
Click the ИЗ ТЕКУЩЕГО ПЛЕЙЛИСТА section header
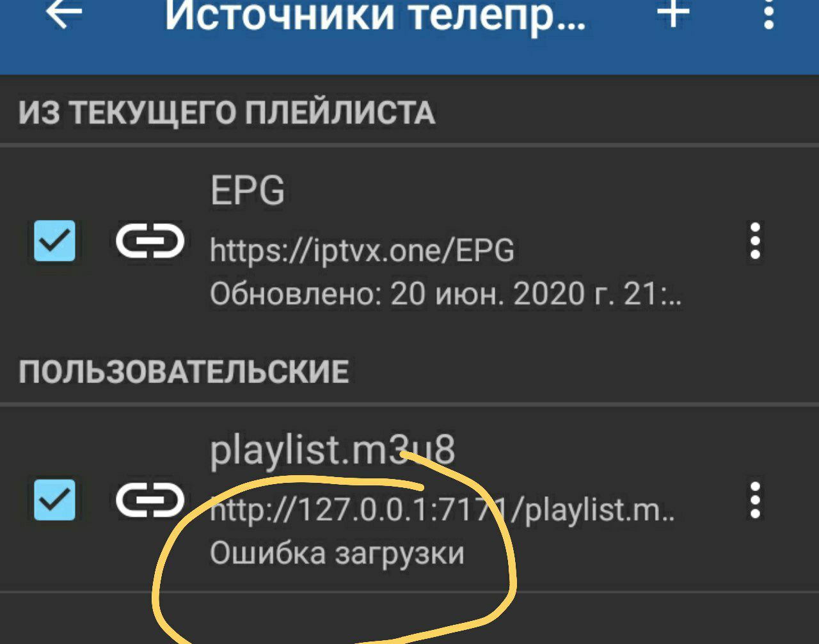pyautogui.click(x=227, y=113)
